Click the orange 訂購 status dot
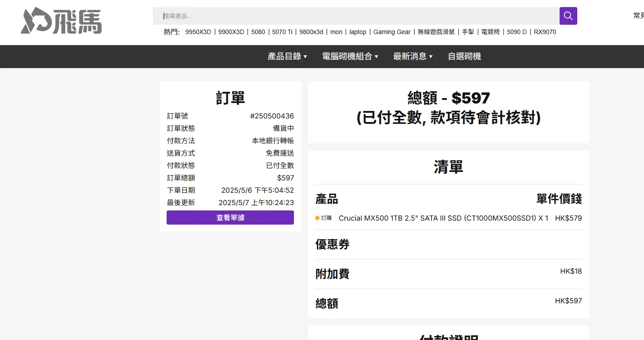644x340 pixels. (x=317, y=218)
